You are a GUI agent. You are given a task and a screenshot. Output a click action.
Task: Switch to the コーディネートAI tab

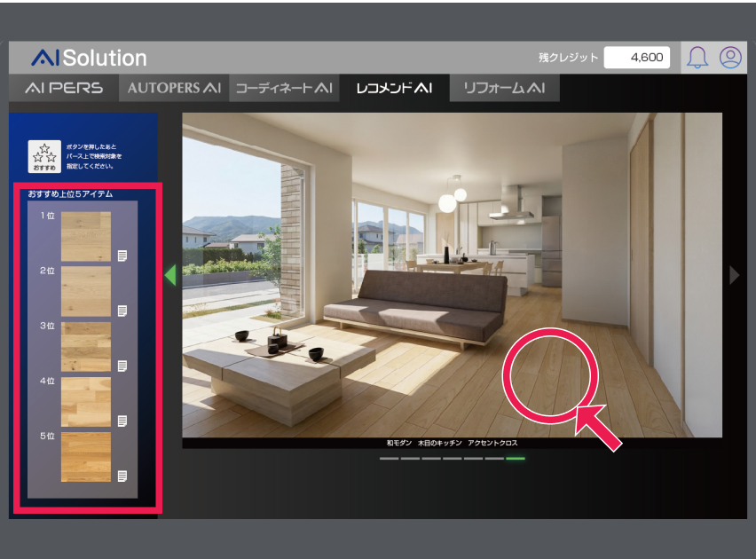[x=284, y=88]
